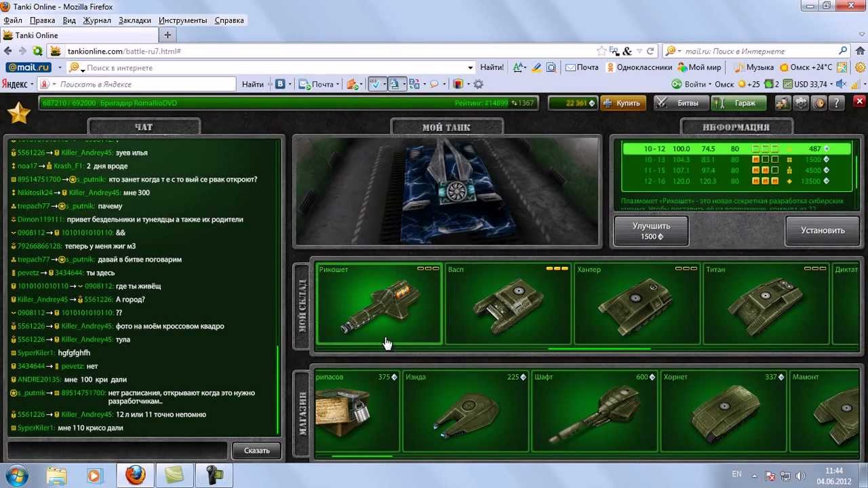Check the USD 33,74 exchange rate widget
This screenshot has height=488, width=868.
[x=806, y=84]
